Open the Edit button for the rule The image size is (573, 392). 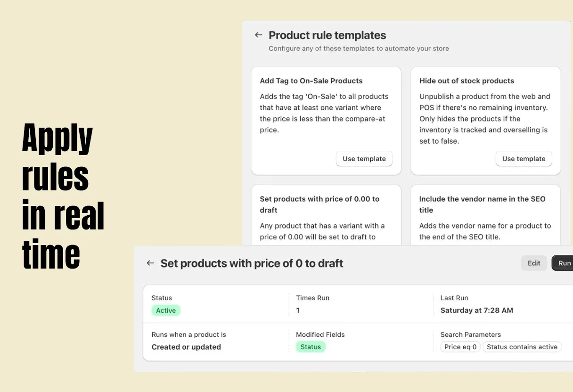[534, 263]
